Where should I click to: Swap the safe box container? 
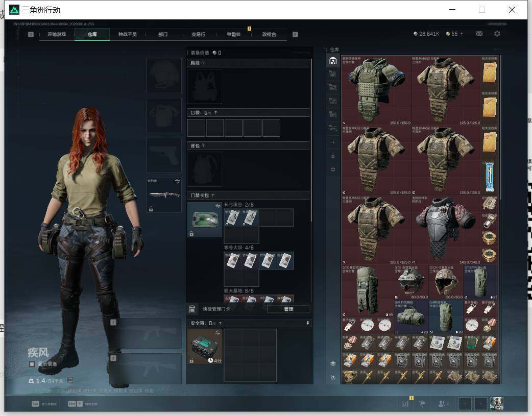pyautogui.click(x=217, y=332)
